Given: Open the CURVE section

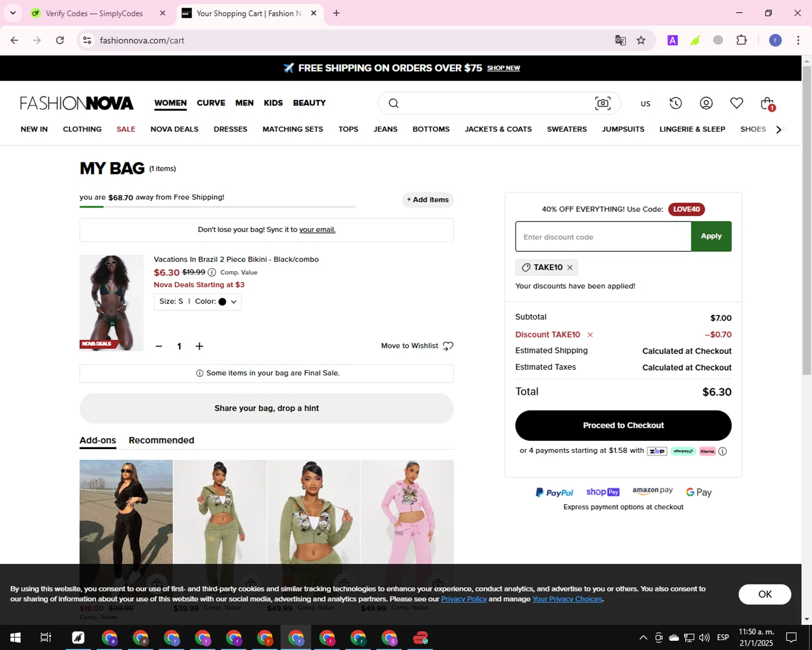Looking at the screenshot, I should click(x=211, y=103).
